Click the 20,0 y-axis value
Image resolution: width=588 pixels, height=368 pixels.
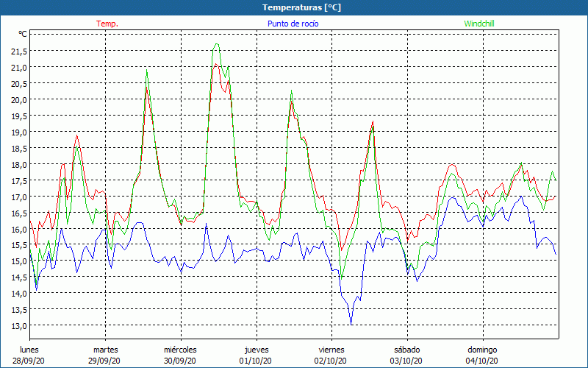(19, 100)
